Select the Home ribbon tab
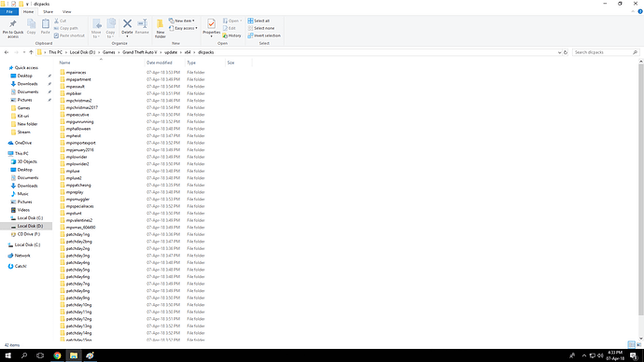Screen dimensions: 644x362 tap(28, 12)
